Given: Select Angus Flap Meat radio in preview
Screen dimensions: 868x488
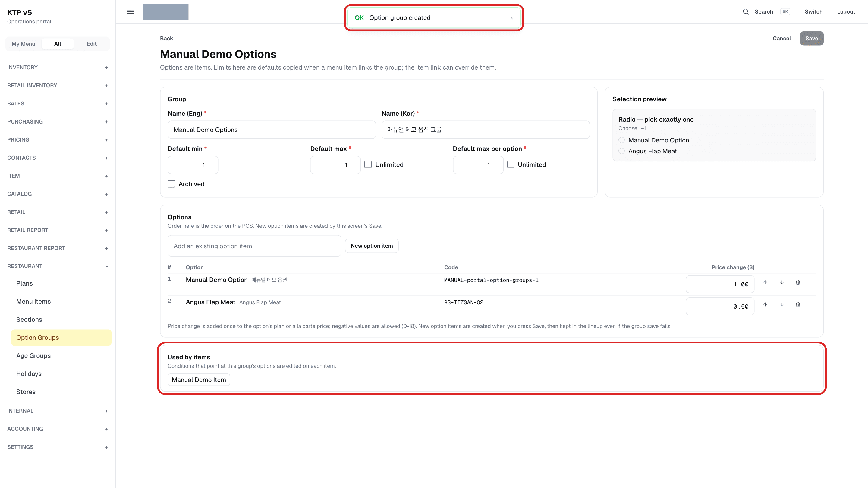Looking at the screenshot, I should coord(621,151).
